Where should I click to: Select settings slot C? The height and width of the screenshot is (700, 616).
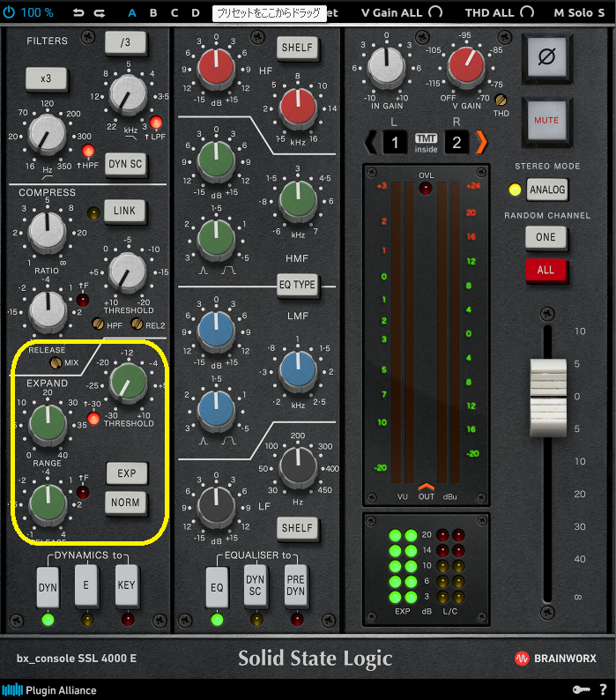[174, 13]
